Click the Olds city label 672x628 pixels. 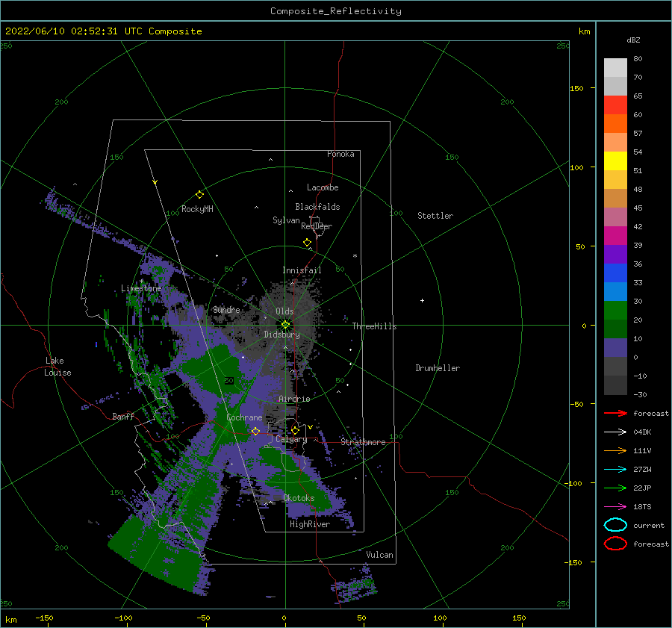tap(284, 311)
